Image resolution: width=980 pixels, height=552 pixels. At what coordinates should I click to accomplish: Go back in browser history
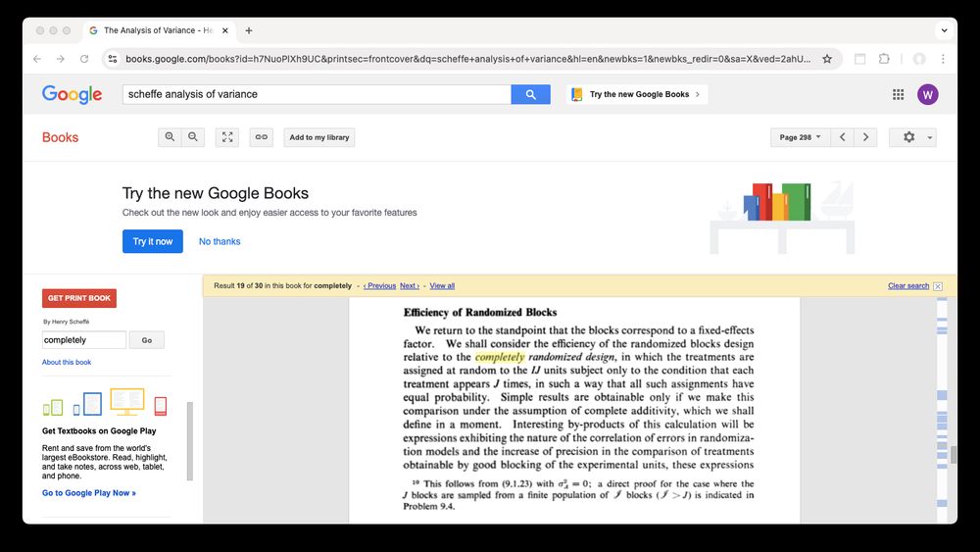coord(37,59)
